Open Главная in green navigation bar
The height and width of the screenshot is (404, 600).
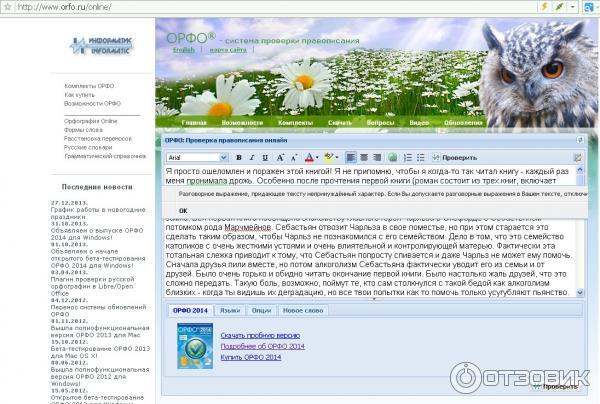tap(194, 122)
